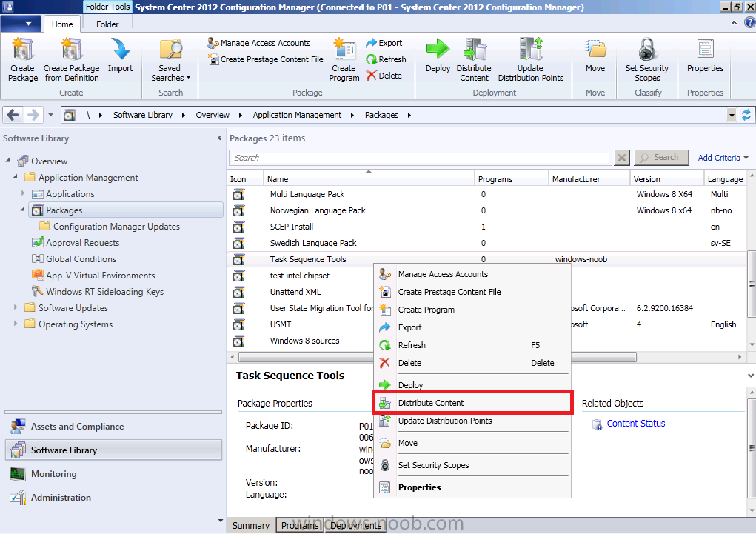The image size is (756, 534).
Task: Select the SCEP Install package row
Action: (x=487, y=227)
